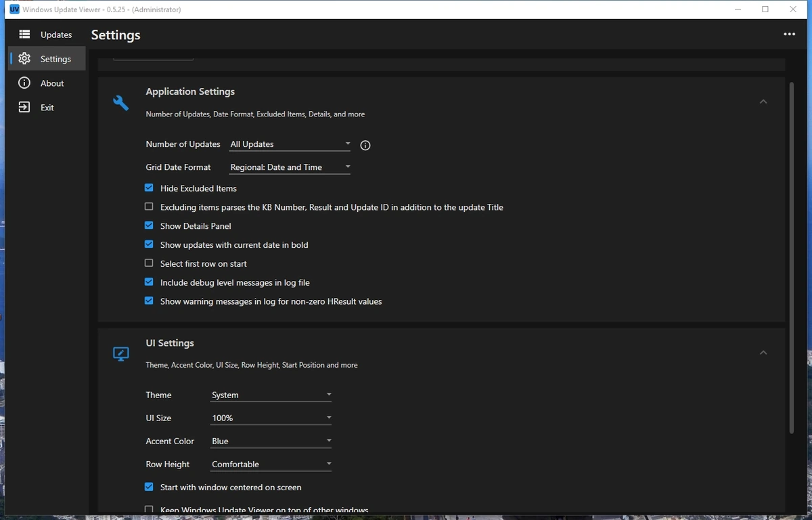Click the UI Settings monitor icon
This screenshot has height=520, width=812.
click(120, 354)
